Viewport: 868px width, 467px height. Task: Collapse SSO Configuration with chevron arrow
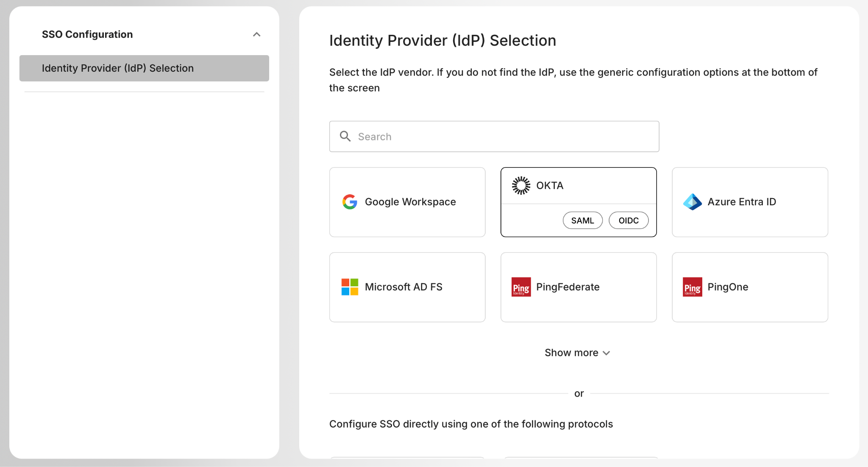coord(256,34)
